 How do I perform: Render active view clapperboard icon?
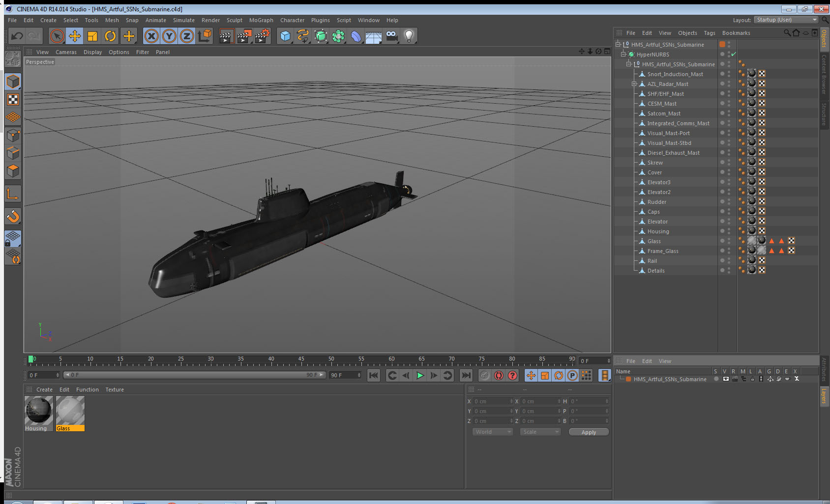click(226, 36)
